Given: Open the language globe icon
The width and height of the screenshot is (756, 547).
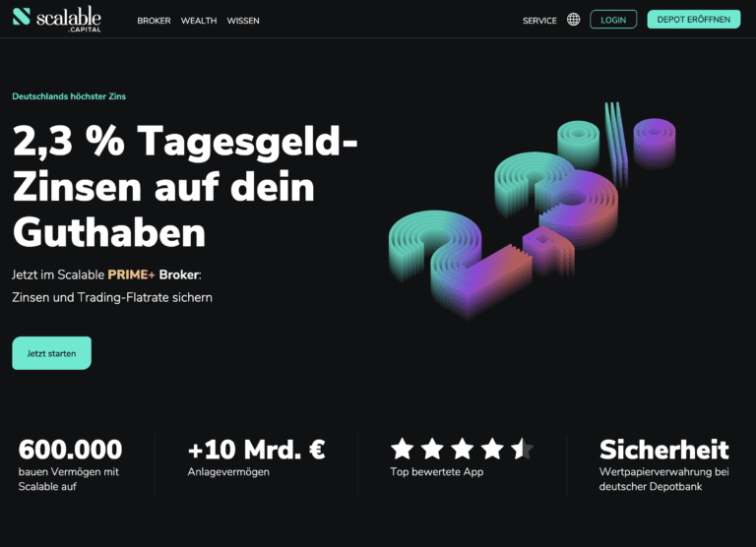Looking at the screenshot, I should coord(573,20).
